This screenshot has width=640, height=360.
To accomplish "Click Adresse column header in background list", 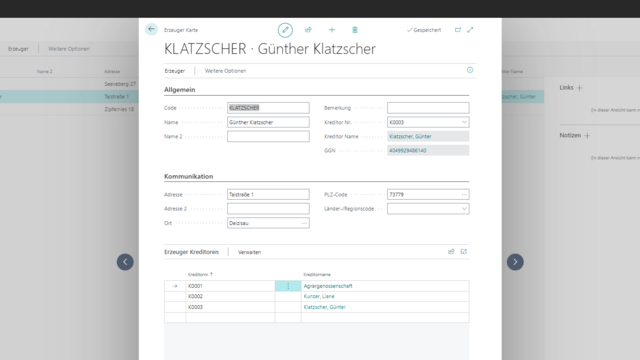I will (x=112, y=71).
